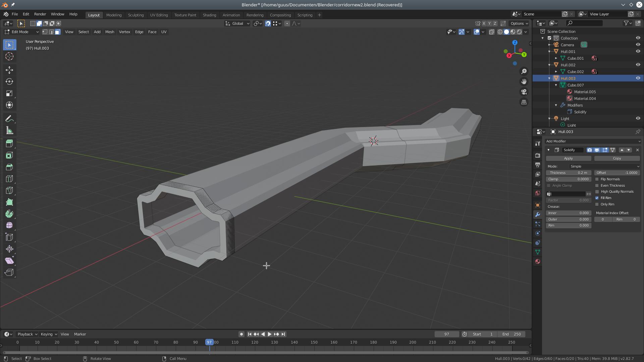
Task: Collapse the Solidify modifier panel
Action: [x=549, y=150]
